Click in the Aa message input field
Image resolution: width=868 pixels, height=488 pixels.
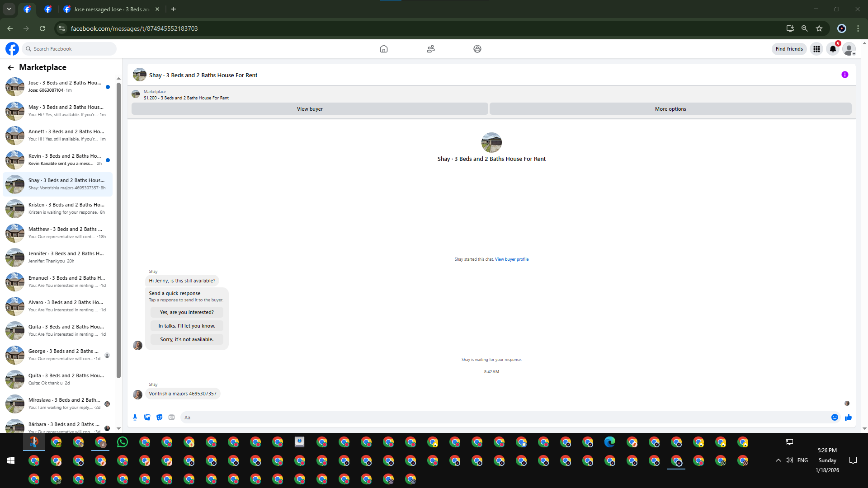coord(497,418)
